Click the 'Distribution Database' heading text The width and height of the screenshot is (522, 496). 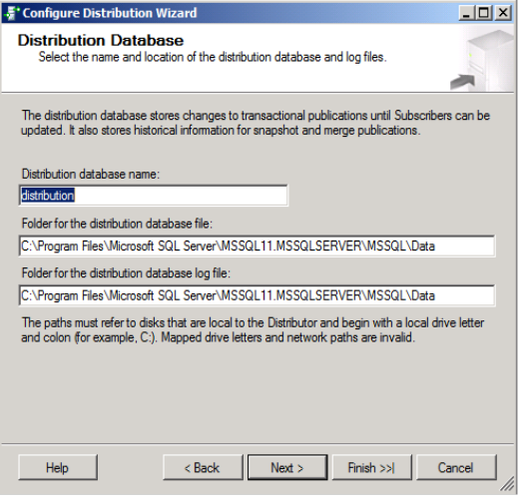[x=101, y=40]
